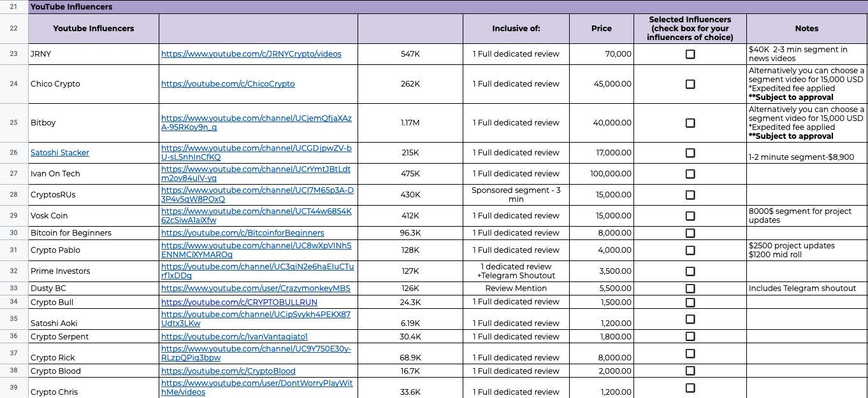The image size is (868, 398).
Task: Open Ivan On Tech's channel link
Action: pos(256,174)
